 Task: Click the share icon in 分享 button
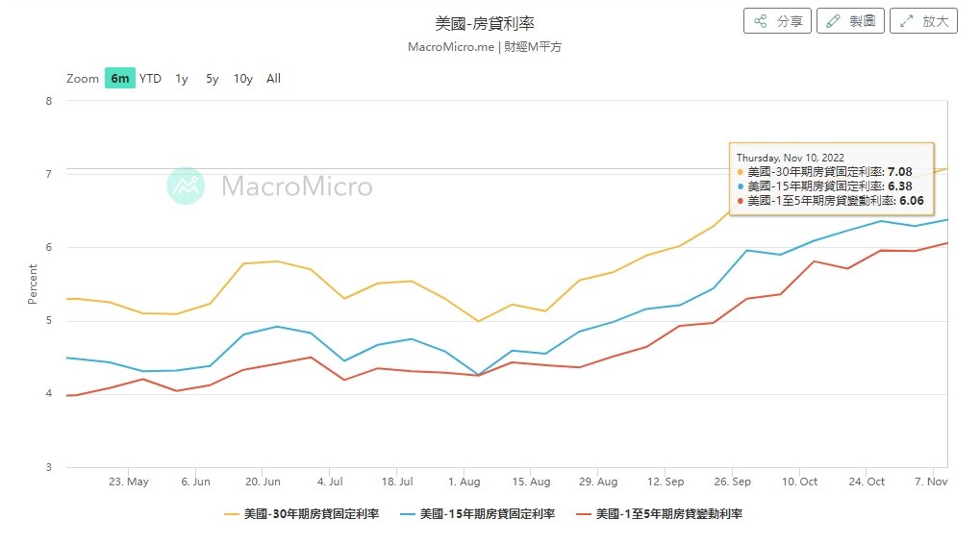(760, 21)
